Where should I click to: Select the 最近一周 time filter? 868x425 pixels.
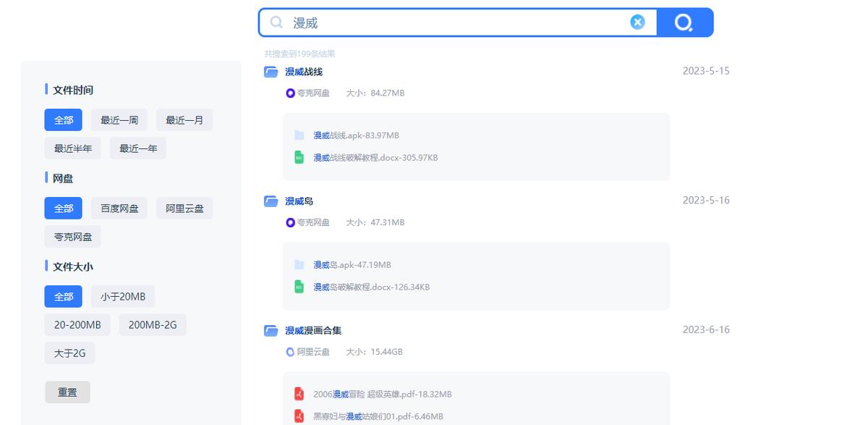[x=119, y=119]
